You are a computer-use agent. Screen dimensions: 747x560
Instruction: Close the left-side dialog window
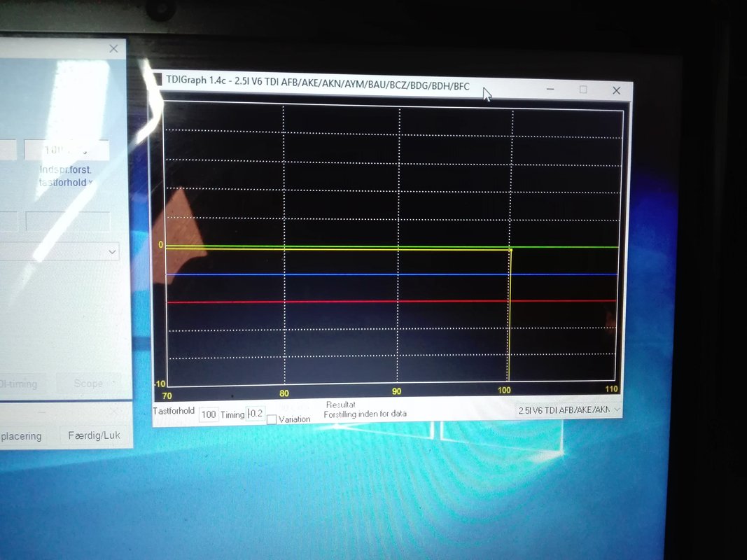click(113, 48)
